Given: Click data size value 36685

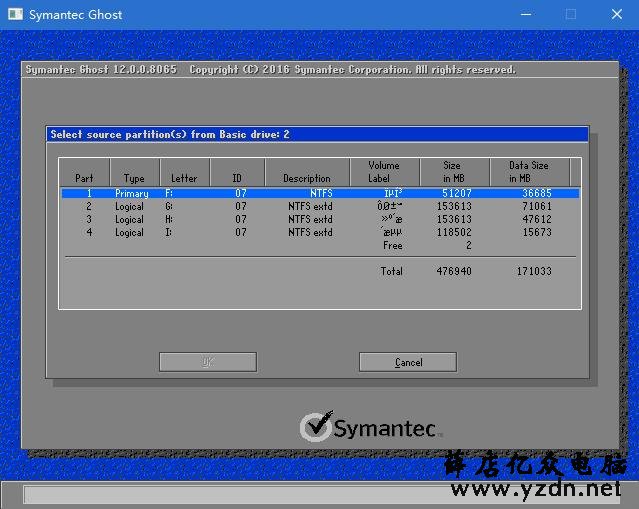Looking at the screenshot, I should coord(537,193).
